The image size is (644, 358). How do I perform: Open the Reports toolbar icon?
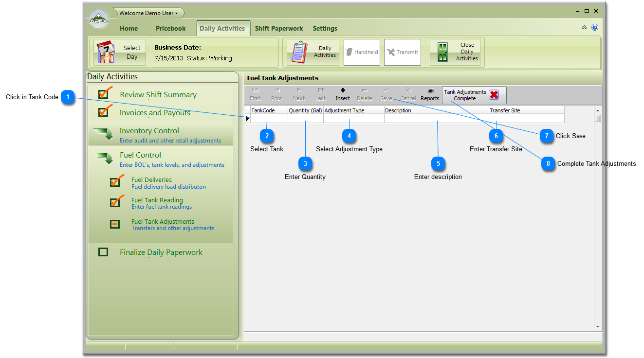click(x=430, y=90)
